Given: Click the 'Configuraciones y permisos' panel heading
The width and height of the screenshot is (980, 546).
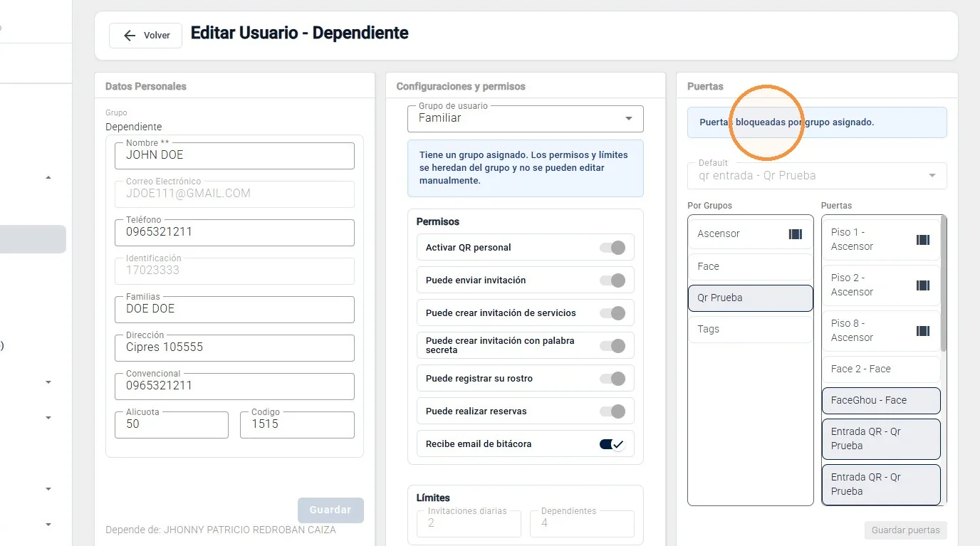Looking at the screenshot, I should 461,86.
